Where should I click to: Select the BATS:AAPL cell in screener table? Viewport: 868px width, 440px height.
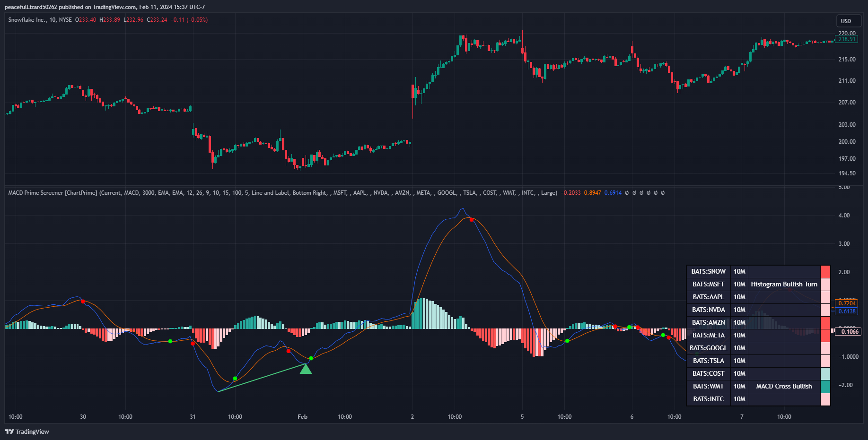708,297
